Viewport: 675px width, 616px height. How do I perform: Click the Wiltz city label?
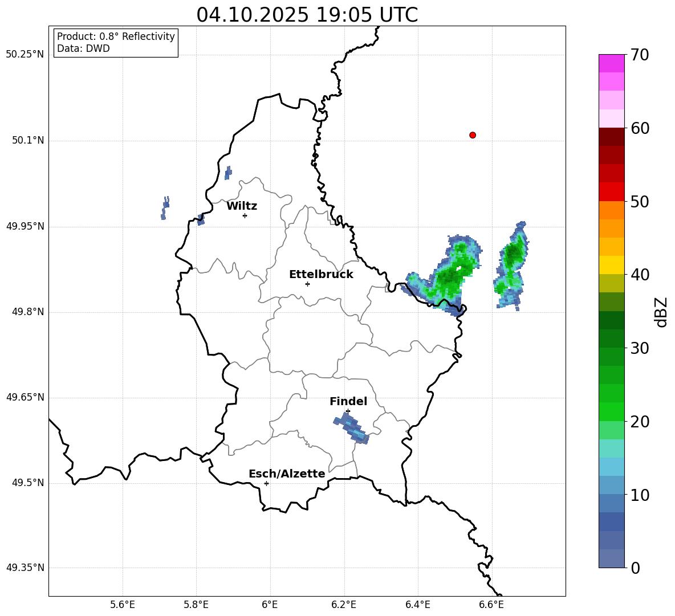[x=242, y=206]
